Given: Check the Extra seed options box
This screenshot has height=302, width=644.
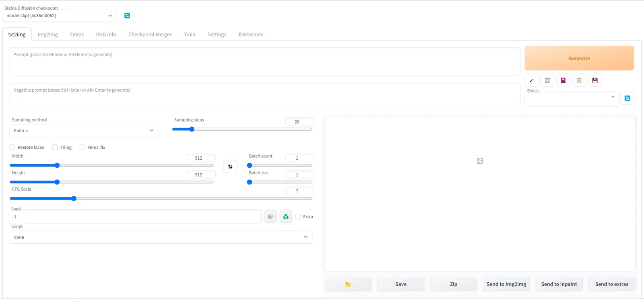Looking at the screenshot, I should pos(298,217).
